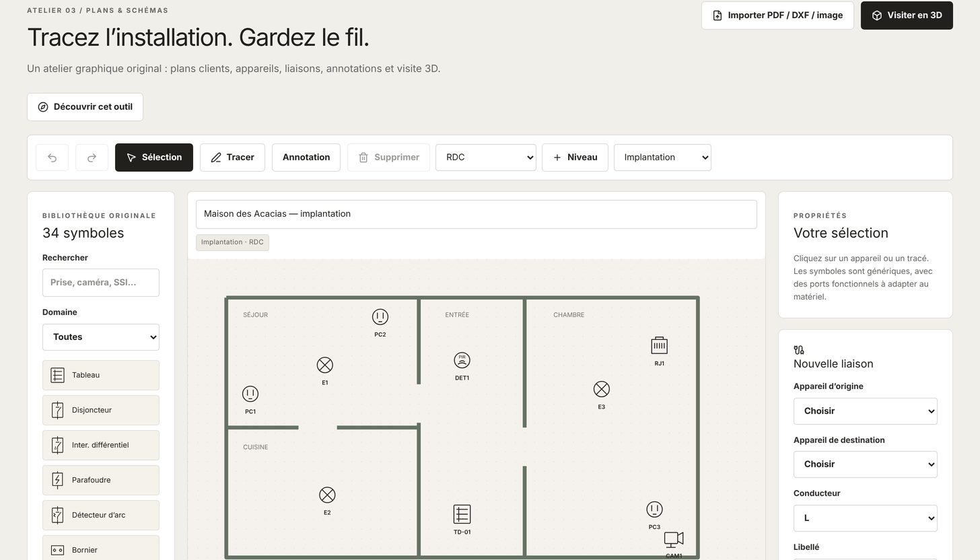Open the Appareil de destination dropdown
The height and width of the screenshot is (560, 980).
[x=866, y=464]
